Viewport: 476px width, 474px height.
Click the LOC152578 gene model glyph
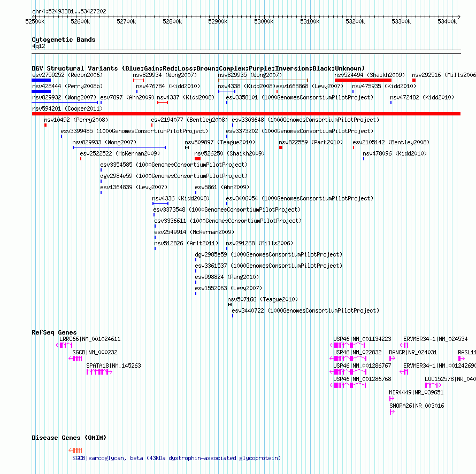[433, 385]
